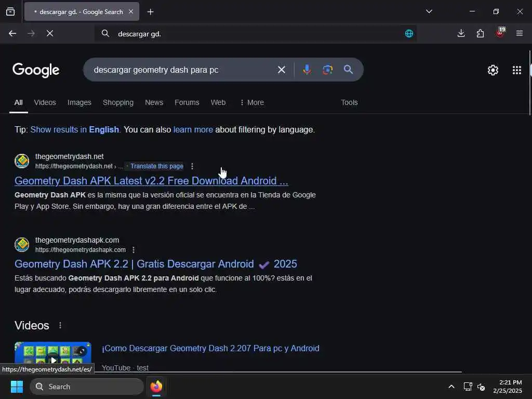Switch to the Videos results tab
The height and width of the screenshot is (399, 532).
click(45, 102)
